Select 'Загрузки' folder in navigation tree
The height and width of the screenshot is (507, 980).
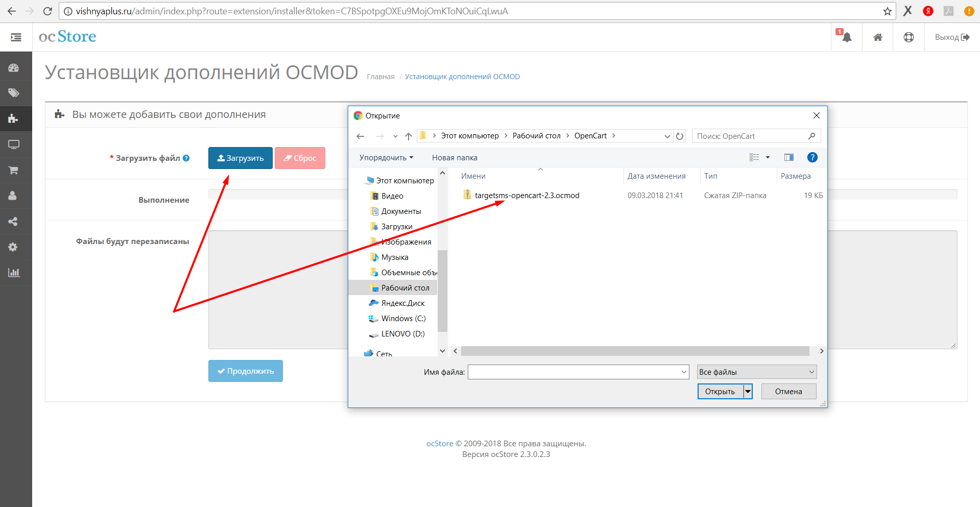(396, 227)
